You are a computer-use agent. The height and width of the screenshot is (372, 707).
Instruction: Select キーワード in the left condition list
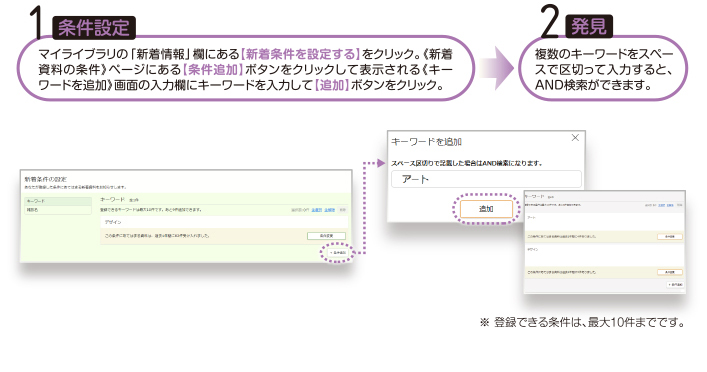(x=58, y=201)
